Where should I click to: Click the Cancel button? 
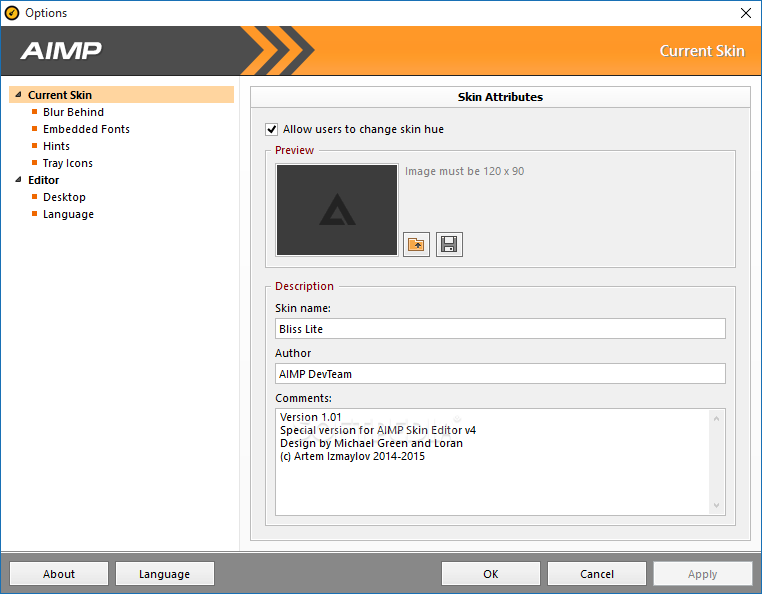coord(597,574)
